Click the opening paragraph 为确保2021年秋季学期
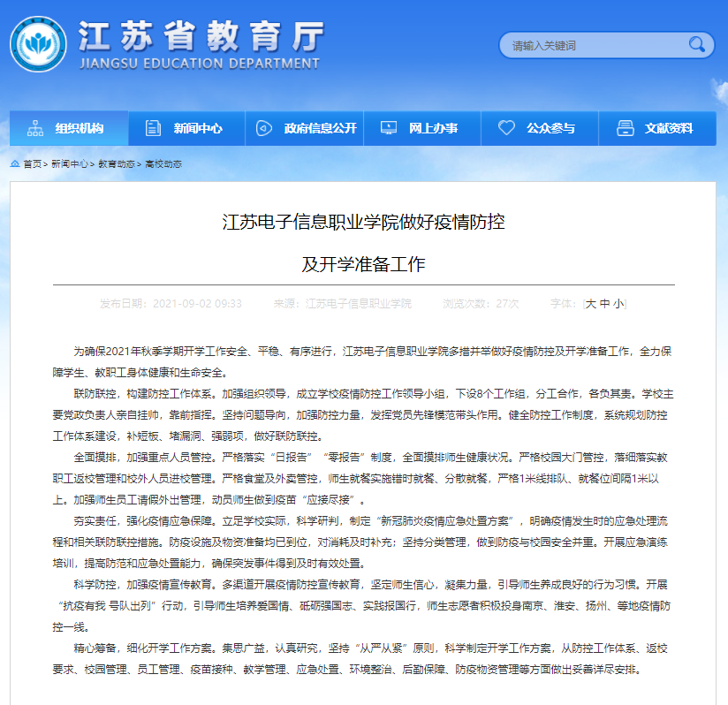728x705 pixels. point(362,362)
